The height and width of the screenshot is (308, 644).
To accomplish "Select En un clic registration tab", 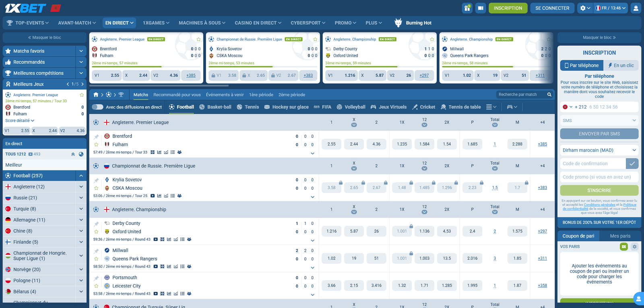I will [x=621, y=65].
